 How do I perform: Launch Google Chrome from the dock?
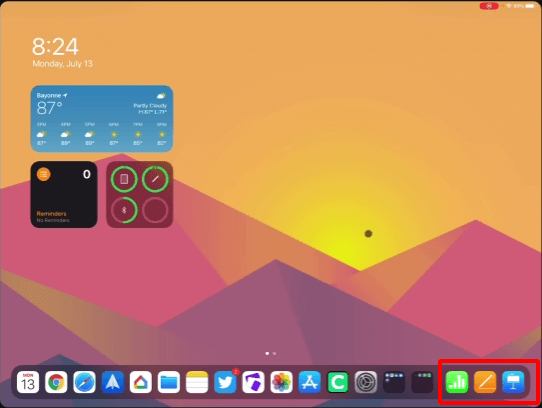tap(56, 382)
